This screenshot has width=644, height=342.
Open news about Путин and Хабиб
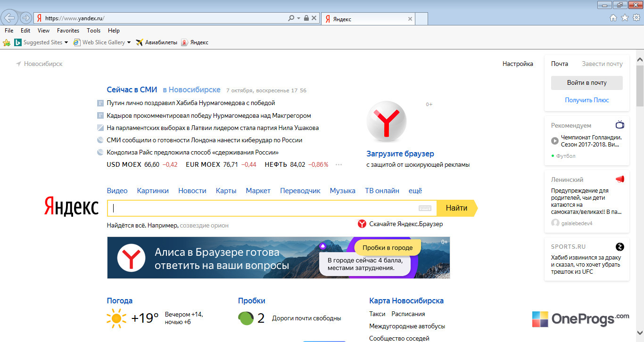pyautogui.click(x=191, y=103)
